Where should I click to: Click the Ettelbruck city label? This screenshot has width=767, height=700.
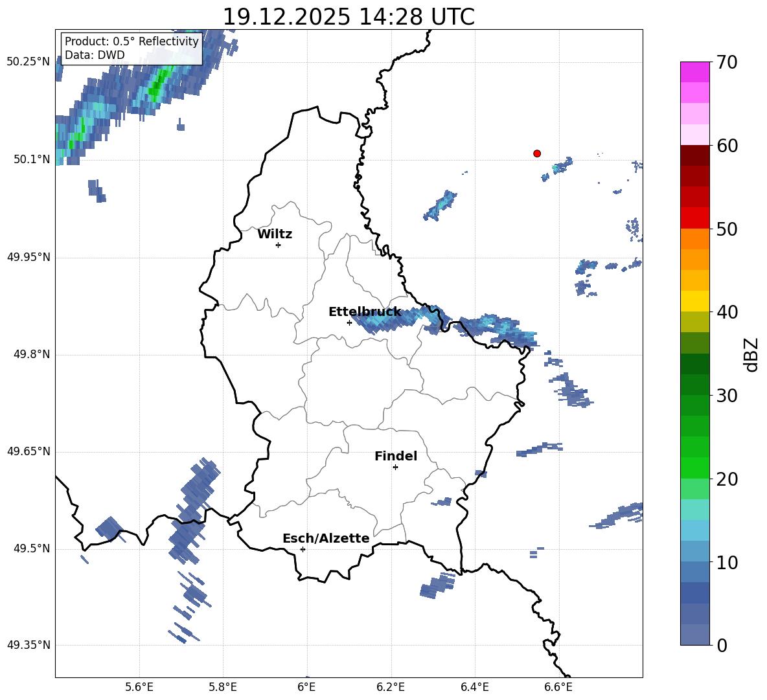click(365, 312)
